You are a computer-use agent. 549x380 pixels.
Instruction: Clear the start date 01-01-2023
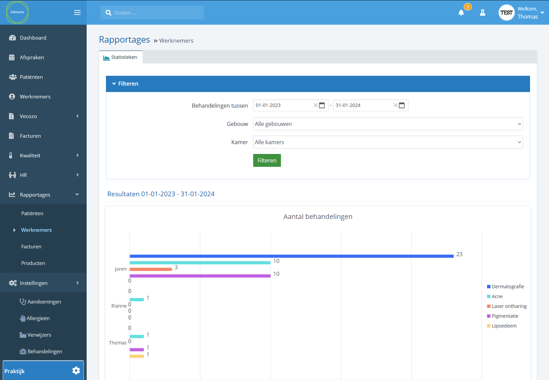pos(315,105)
